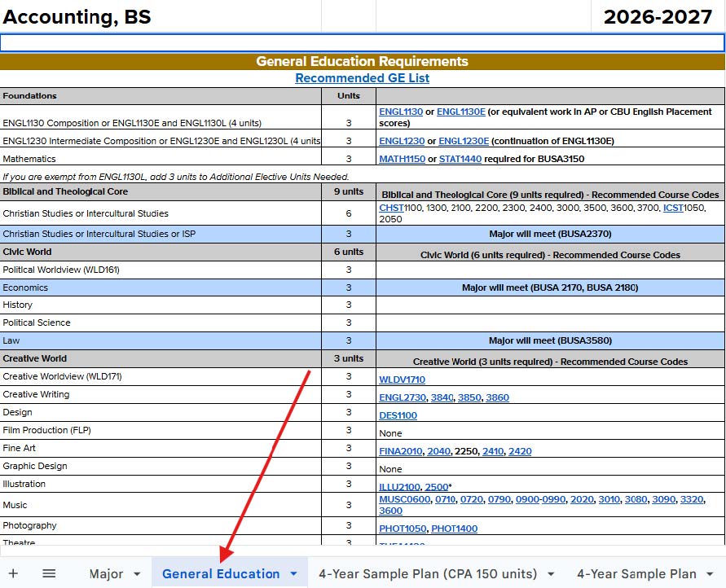Expand the Major tab dropdown arrow

coord(137,574)
